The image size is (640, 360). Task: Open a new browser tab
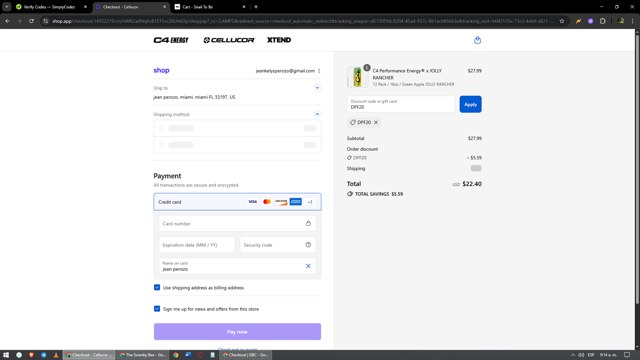pos(256,7)
